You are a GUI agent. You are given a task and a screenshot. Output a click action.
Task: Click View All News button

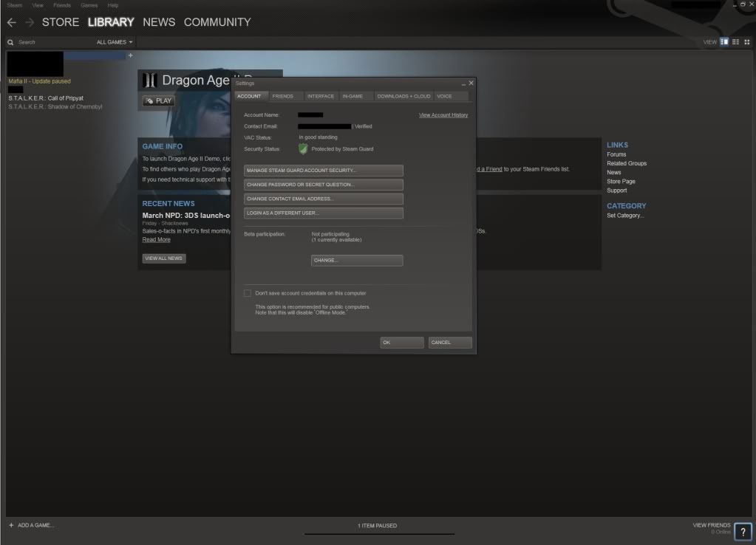(164, 258)
